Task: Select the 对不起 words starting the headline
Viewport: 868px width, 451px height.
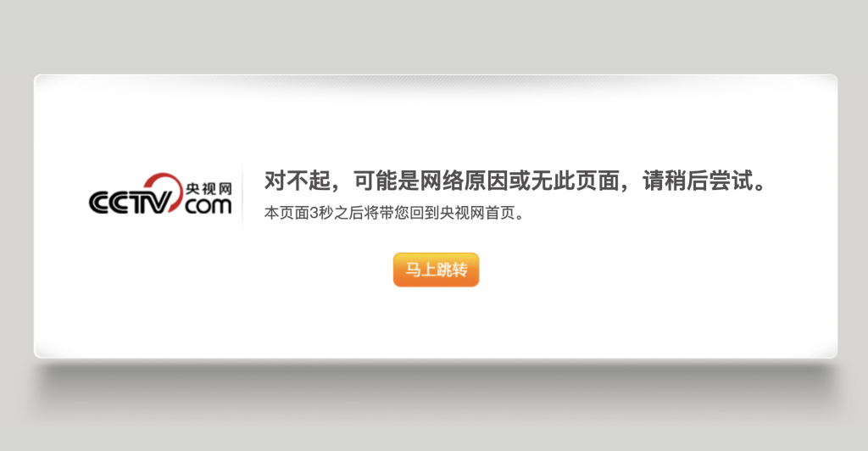Action: (x=298, y=181)
